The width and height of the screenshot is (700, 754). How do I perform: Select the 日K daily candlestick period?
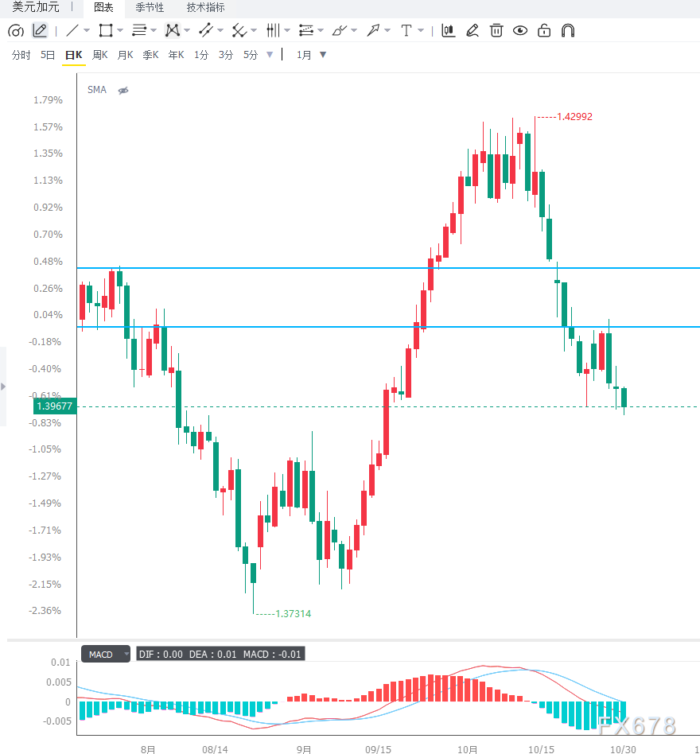73,56
